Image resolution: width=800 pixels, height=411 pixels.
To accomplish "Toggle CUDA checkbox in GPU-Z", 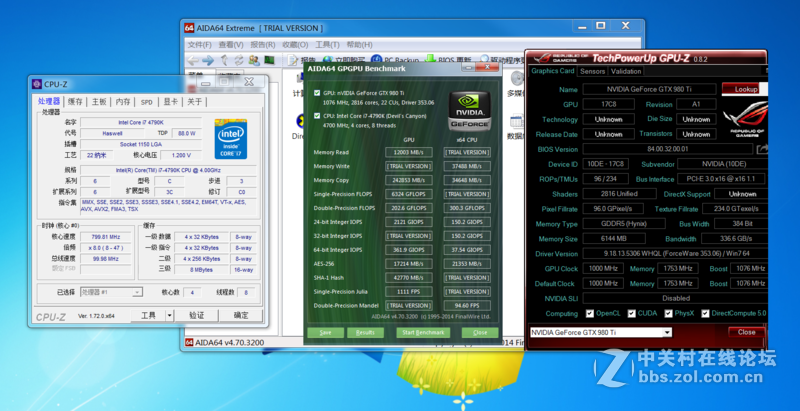I will coord(632,313).
